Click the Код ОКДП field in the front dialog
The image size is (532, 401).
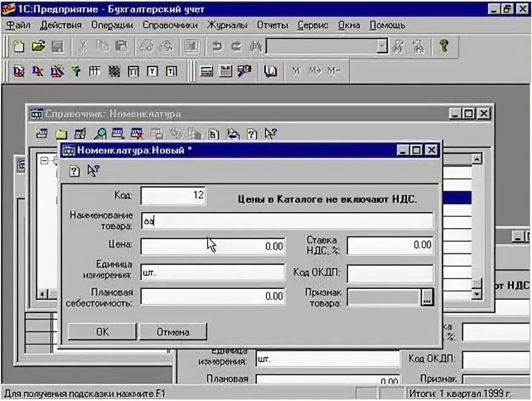coord(390,274)
